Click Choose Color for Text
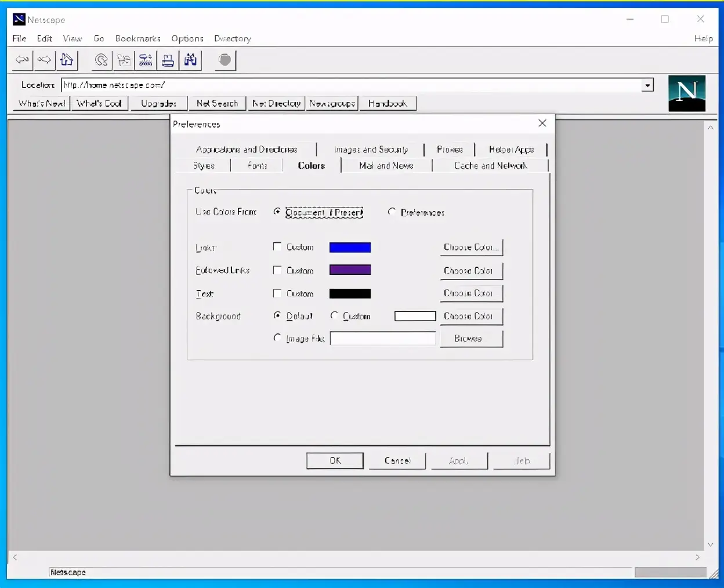Screen dimensions: 724x588 (471, 293)
